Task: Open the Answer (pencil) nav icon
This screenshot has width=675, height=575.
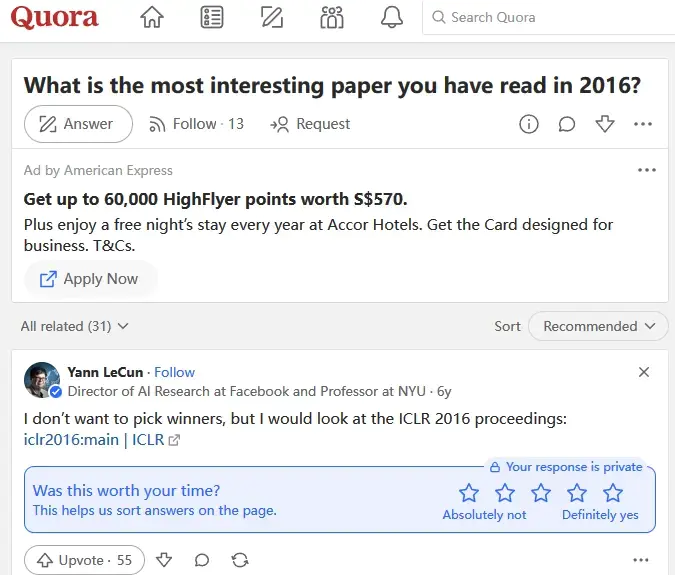Action: click(272, 17)
